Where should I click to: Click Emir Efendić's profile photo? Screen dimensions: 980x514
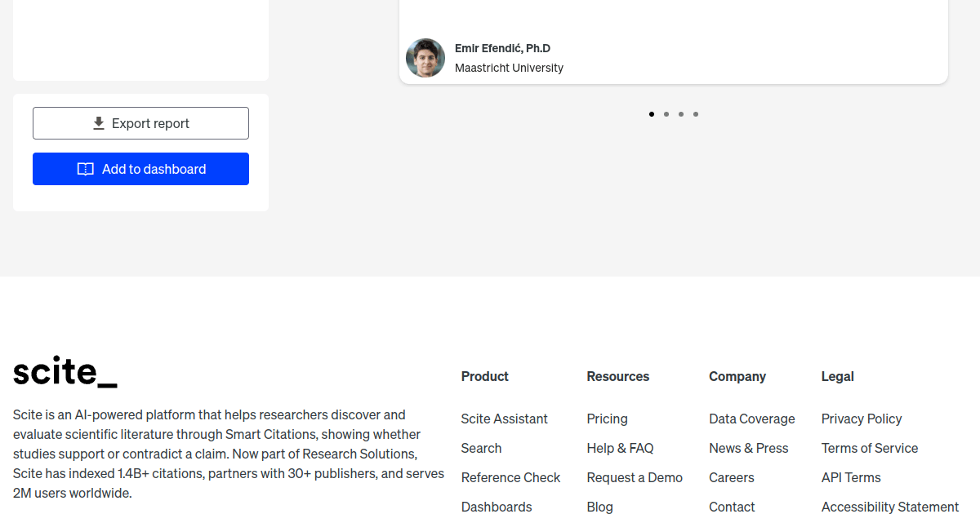425,58
